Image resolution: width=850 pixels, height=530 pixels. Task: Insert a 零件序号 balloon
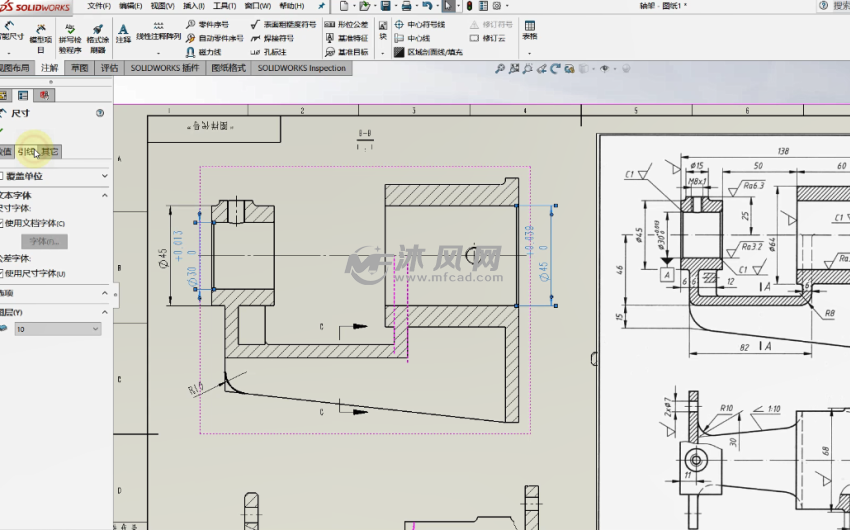[208, 24]
